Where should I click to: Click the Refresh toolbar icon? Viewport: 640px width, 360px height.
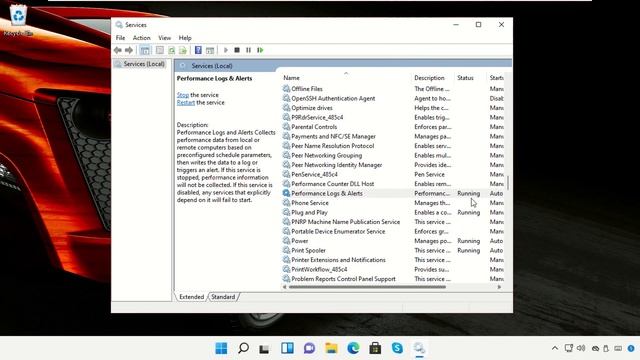pos(172,50)
